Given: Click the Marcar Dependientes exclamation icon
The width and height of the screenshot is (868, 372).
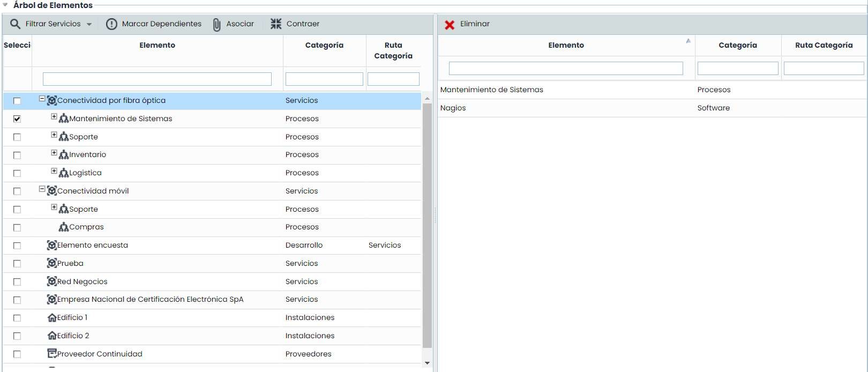Looking at the screenshot, I should pos(111,24).
